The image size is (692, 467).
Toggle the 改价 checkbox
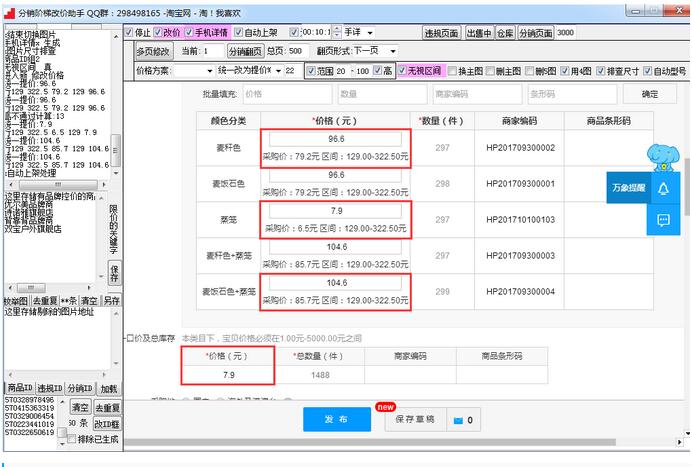158,32
